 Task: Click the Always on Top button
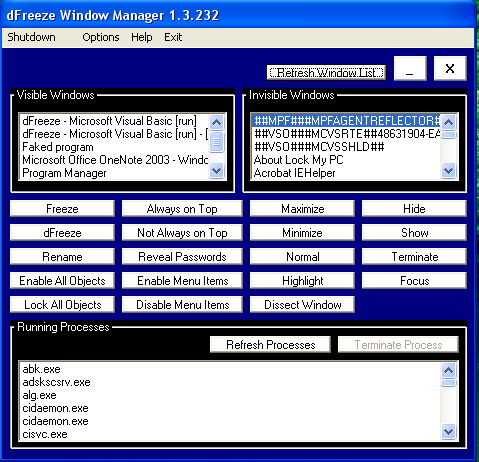[x=182, y=209]
